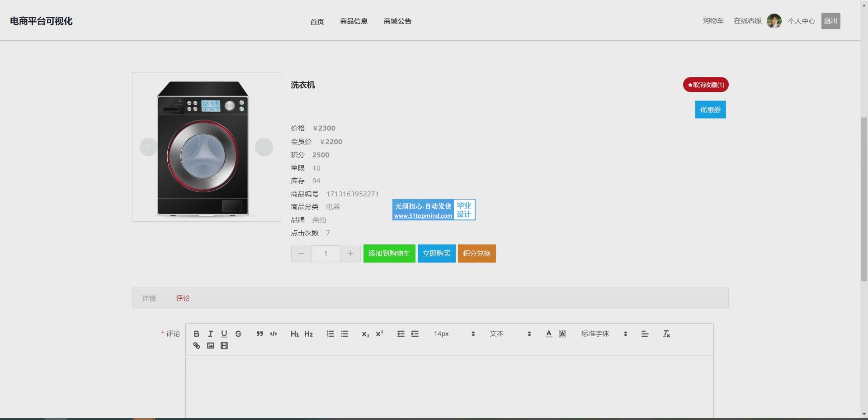The width and height of the screenshot is (868, 420).
Task: Open the 标准字体 font family dropdown
Action: [604, 334]
